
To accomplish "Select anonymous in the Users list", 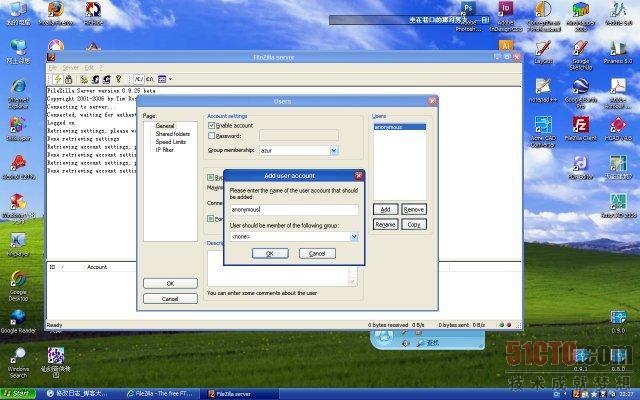I will (x=400, y=127).
